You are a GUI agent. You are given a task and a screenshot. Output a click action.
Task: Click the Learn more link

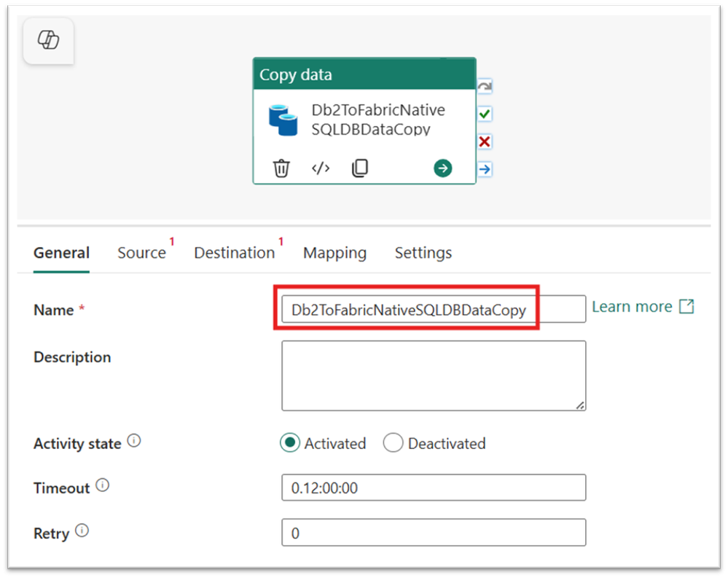632,306
